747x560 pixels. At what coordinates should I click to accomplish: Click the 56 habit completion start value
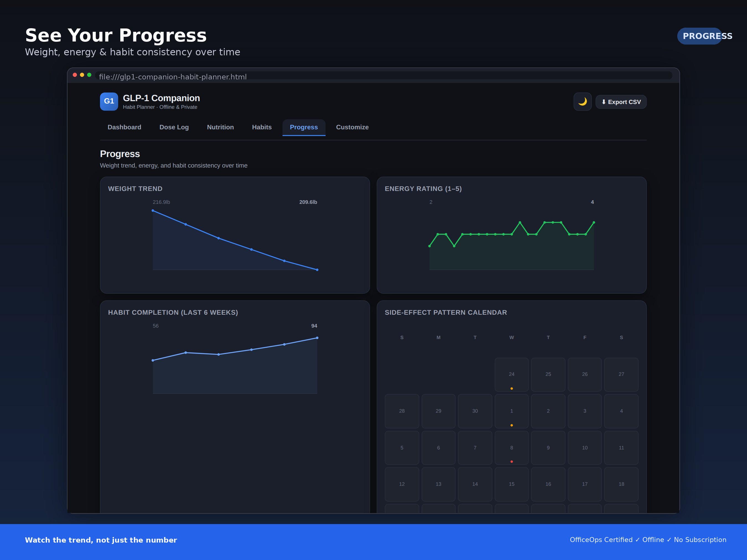156,326
